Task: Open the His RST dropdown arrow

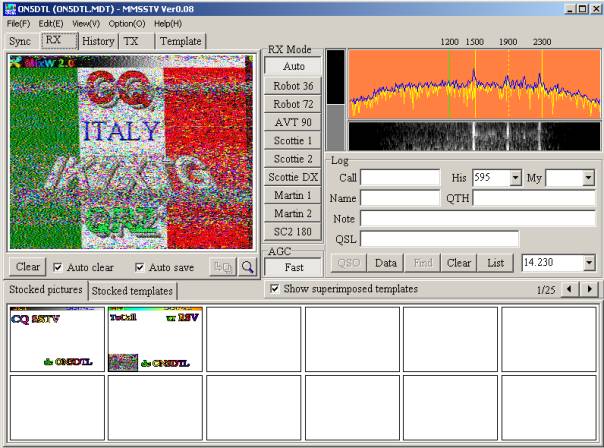Action: pyautogui.click(x=515, y=178)
